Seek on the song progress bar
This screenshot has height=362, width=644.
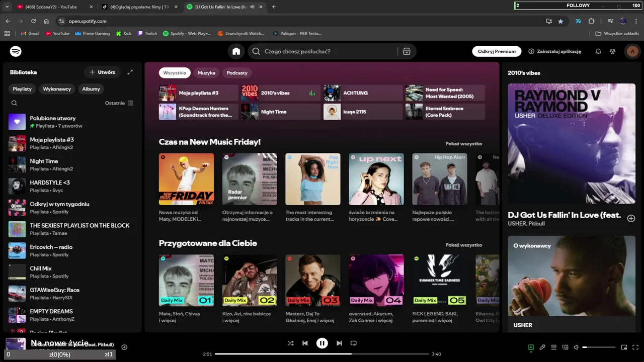click(322, 354)
